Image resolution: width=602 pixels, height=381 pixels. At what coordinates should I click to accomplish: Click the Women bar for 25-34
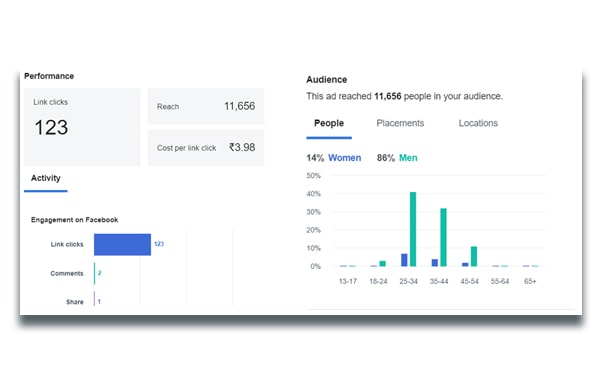click(404, 260)
